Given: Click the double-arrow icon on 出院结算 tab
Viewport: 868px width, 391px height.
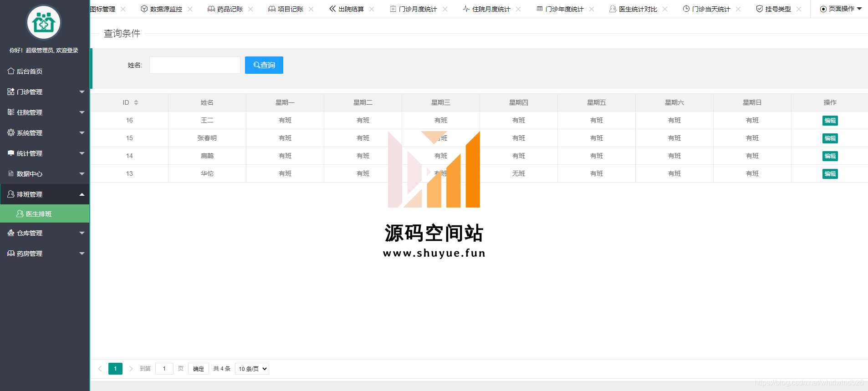Looking at the screenshot, I should coord(332,9).
